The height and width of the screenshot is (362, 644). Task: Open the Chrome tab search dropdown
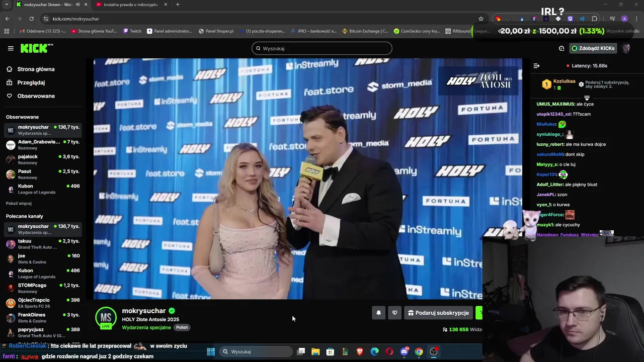coord(7,5)
